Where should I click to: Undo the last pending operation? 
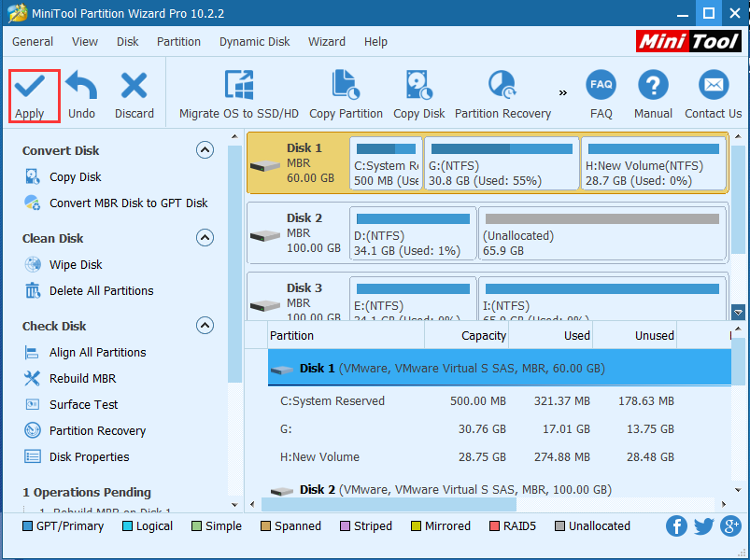click(x=81, y=95)
